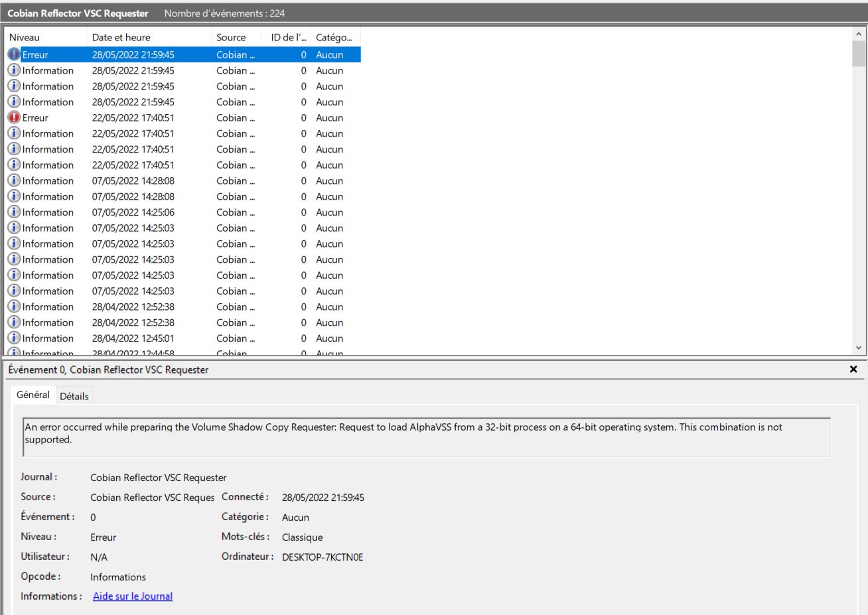Click the Catégorie value Aucun in the details pane

pos(296,517)
